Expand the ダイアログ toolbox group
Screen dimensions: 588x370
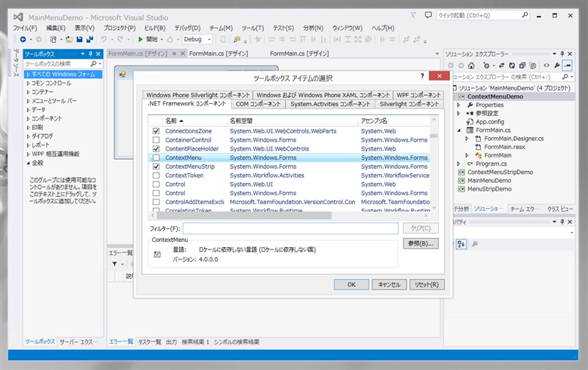click(x=28, y=136)
